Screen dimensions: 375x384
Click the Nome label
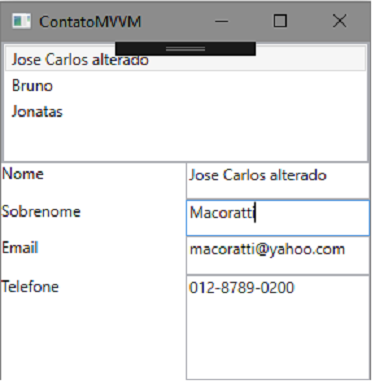tap(23, 174)
